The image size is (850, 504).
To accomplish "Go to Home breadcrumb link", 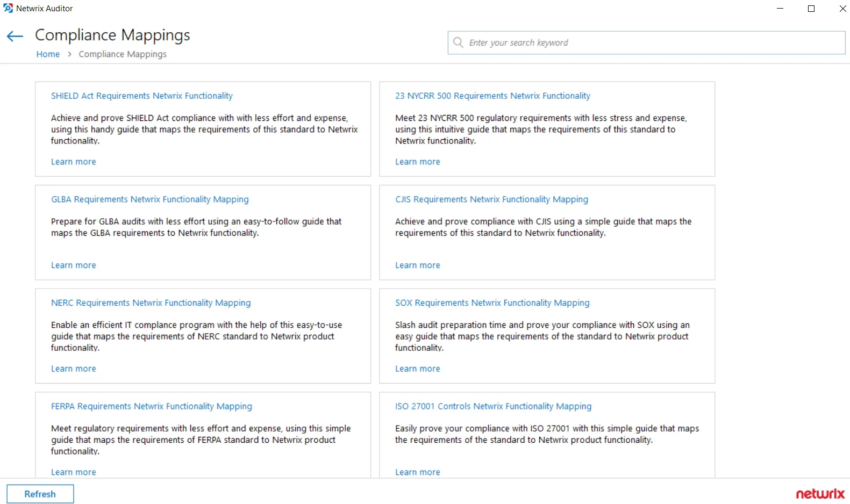I will 48,54.
